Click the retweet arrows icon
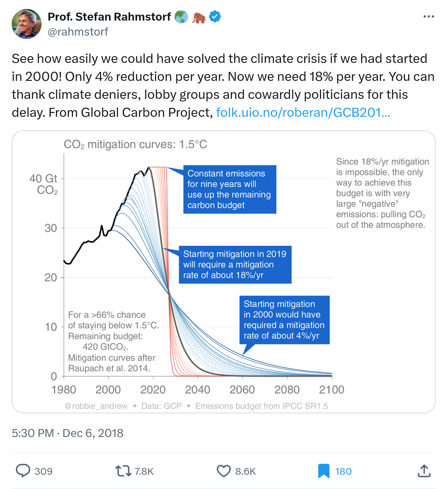 pos(123,471)
